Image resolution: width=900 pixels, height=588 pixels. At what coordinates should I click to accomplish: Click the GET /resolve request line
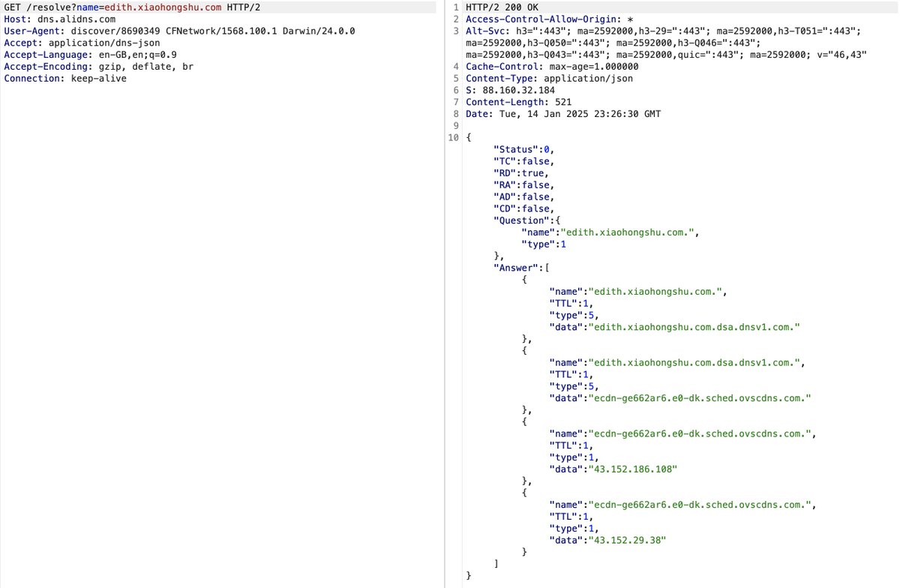point(132,7)
